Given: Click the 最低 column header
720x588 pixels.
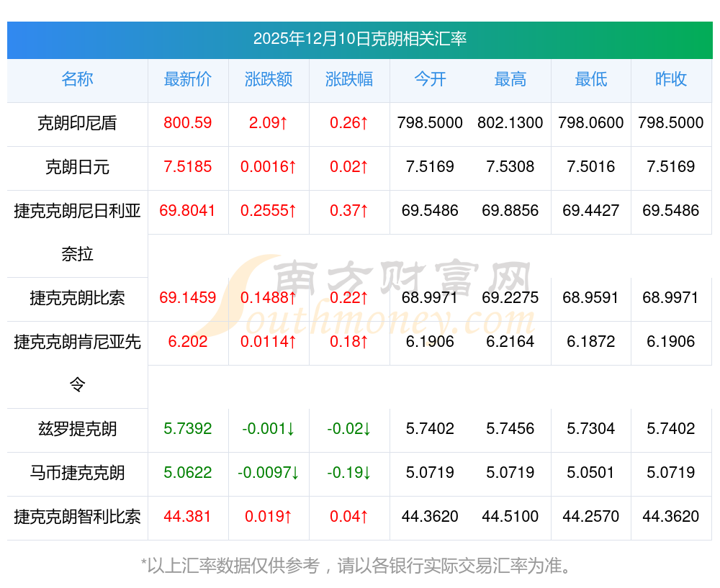Looking at the screenshot, I should (x=591, y=79).
